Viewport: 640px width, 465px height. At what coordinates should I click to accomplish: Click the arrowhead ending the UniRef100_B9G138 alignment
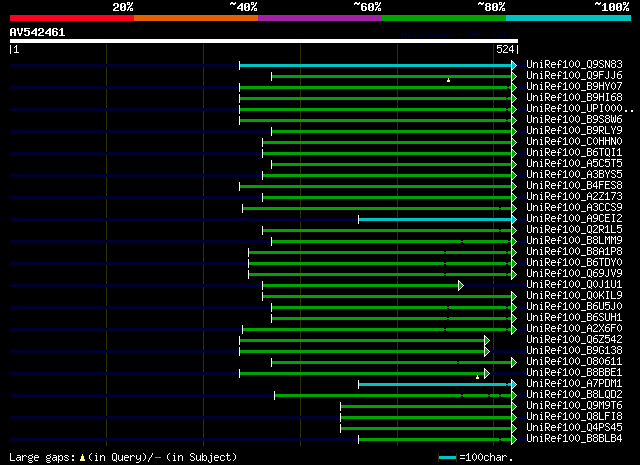pos(487,352)
